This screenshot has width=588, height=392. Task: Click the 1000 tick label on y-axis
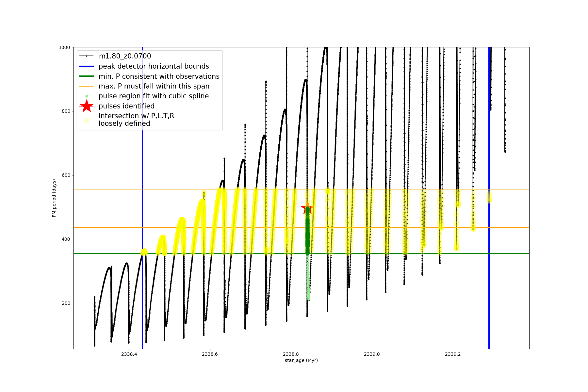(x=64, y=47)
